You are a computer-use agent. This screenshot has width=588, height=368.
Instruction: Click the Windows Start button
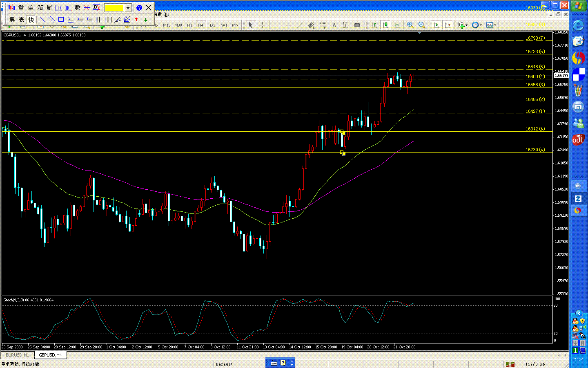coord(578,6)
